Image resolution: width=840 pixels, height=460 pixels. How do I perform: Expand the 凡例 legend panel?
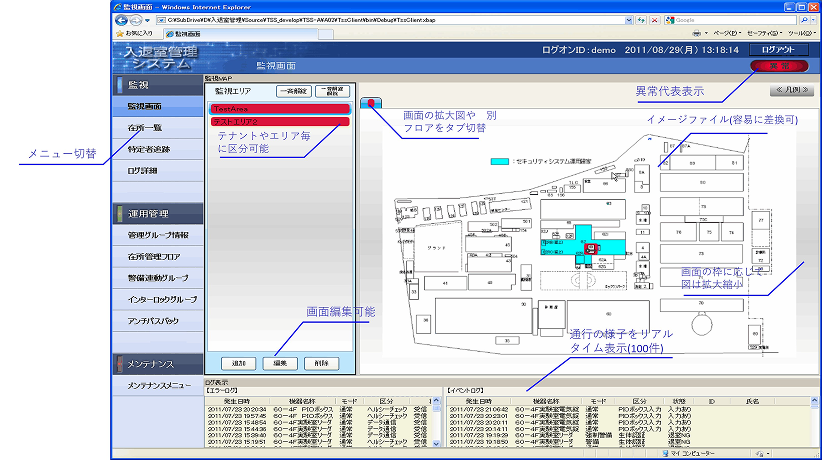[791, 90]
